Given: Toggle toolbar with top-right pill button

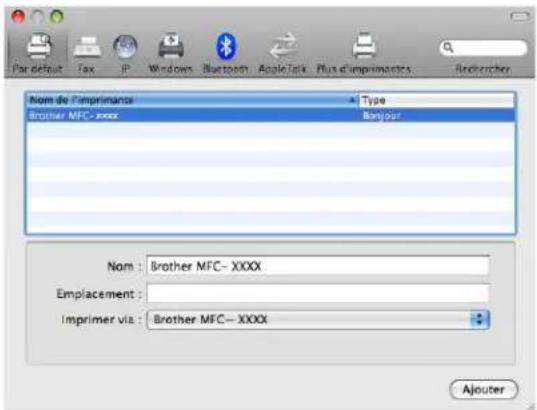Looking at the screenshot, I should [520, 16].
